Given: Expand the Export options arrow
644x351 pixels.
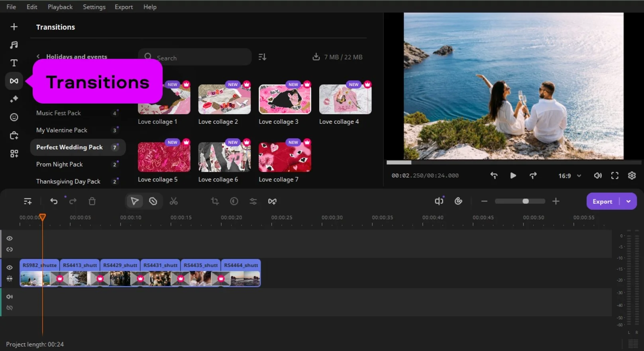Looking at the screenshot, I should tap(628, 201).
